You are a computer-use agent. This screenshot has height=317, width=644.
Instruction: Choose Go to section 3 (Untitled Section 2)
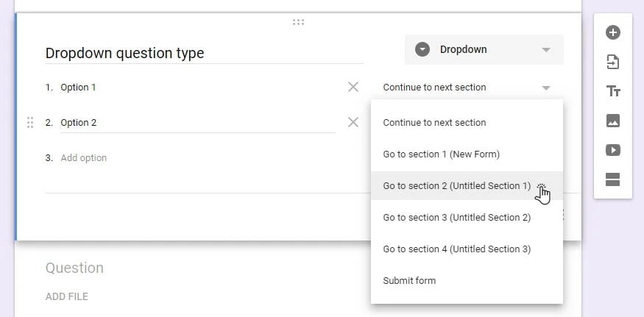(456, 218)
